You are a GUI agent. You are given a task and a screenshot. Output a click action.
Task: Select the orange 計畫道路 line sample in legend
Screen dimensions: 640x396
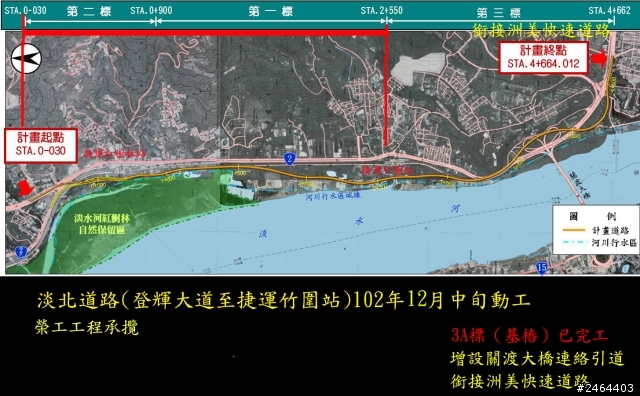tap(573, 230)
